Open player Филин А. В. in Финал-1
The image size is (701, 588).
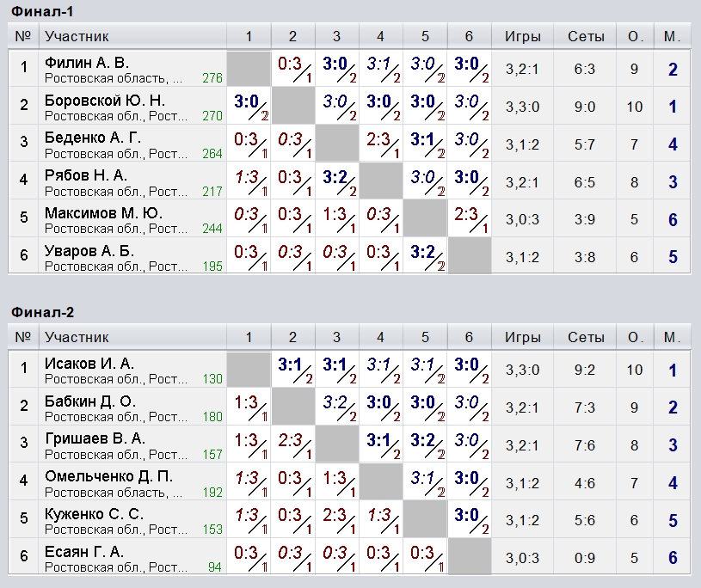click(87, 63)
